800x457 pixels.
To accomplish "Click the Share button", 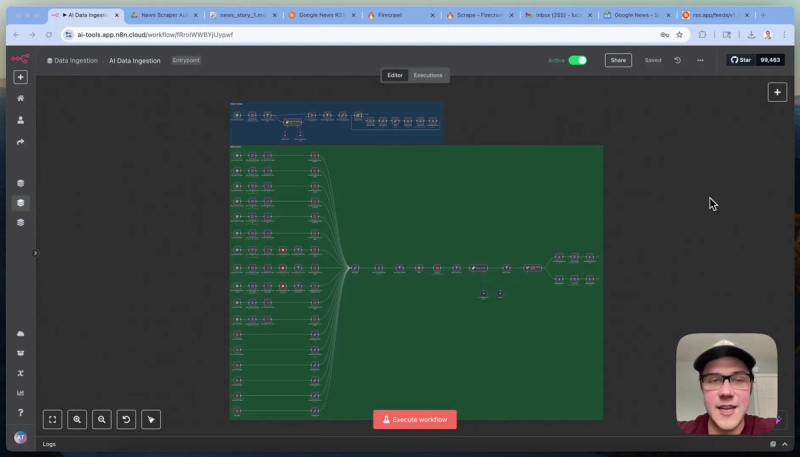I will tap(618, 60).
